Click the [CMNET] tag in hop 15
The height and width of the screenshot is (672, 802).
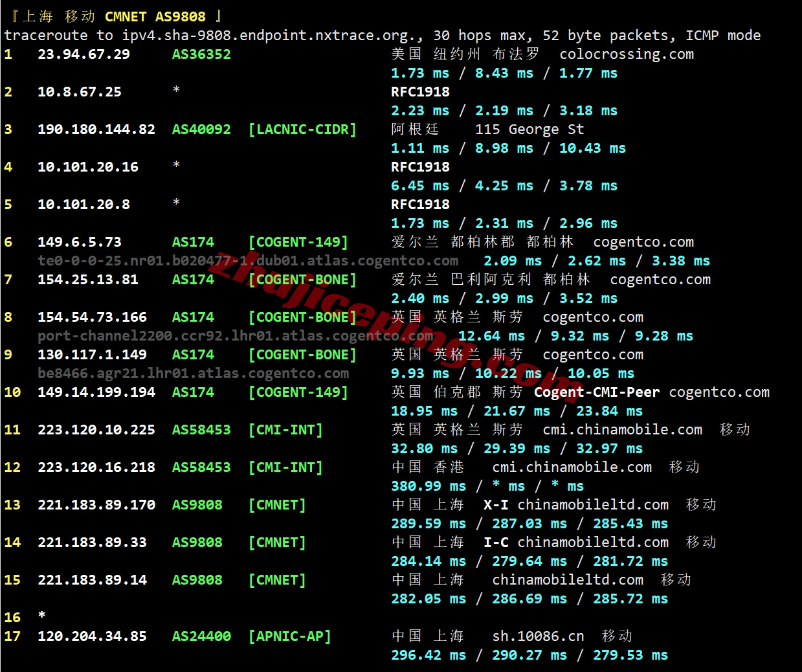(x=277, y=580)
